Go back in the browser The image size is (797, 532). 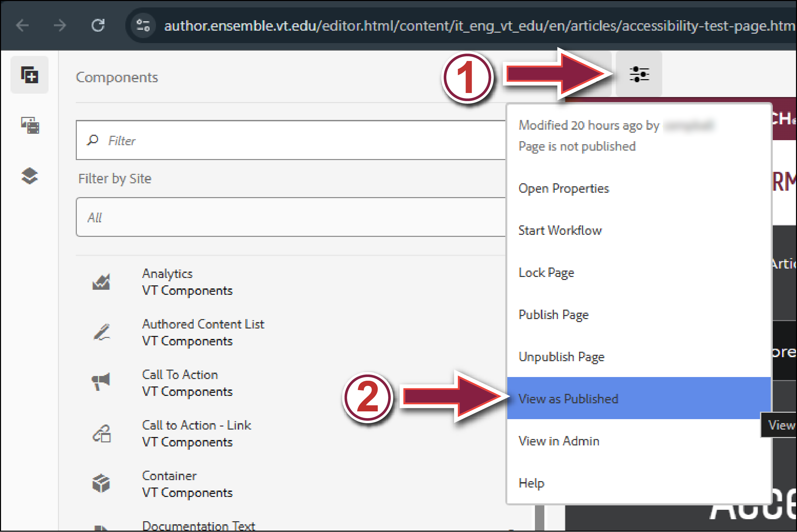pyautogui.click(x=23, y=26)
